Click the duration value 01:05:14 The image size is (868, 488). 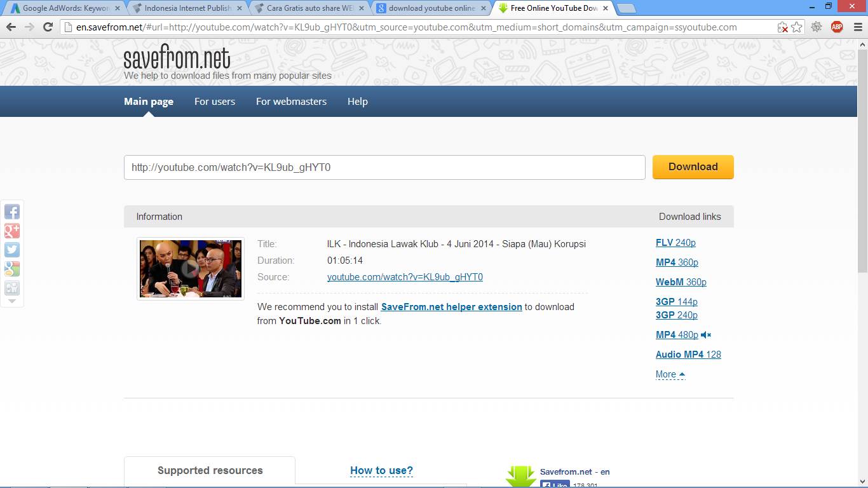(x=345, y=261)
